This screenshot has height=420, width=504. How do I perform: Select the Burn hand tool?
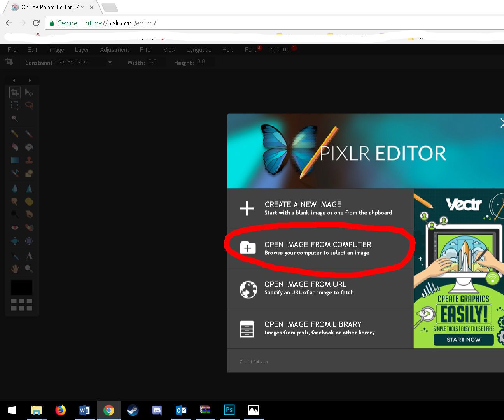click(x=29, y=214)
